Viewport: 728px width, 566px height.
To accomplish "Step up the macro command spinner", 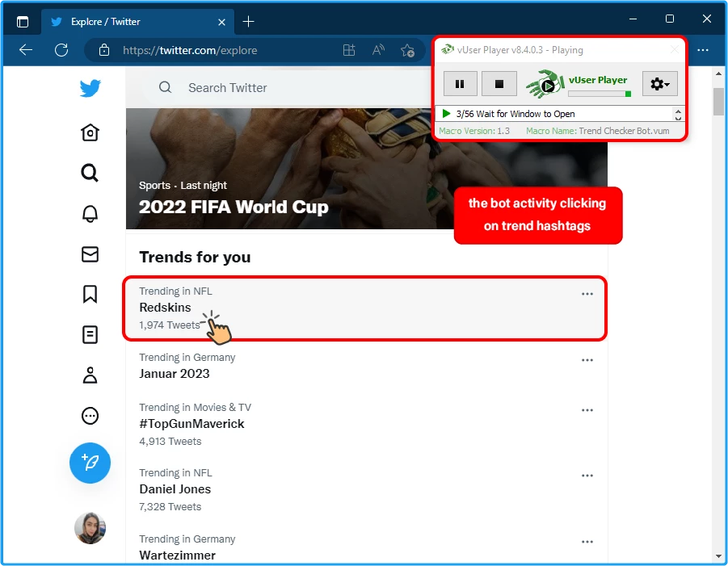I will coord(678,111).
